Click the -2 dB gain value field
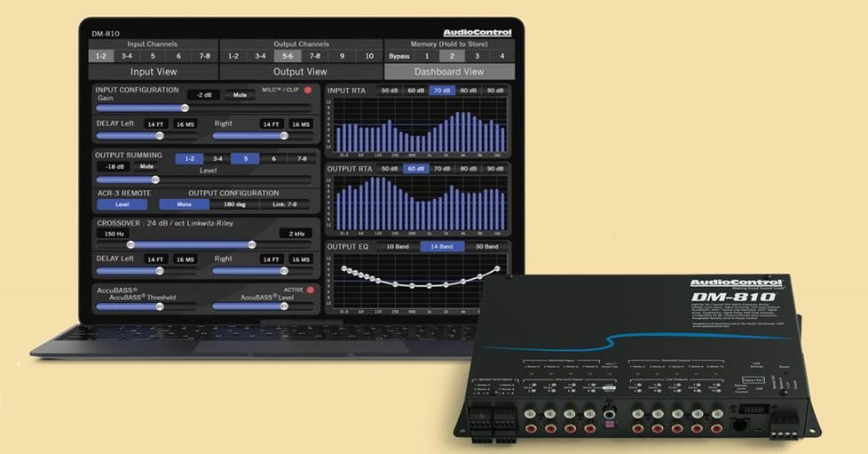 (204, 95)
